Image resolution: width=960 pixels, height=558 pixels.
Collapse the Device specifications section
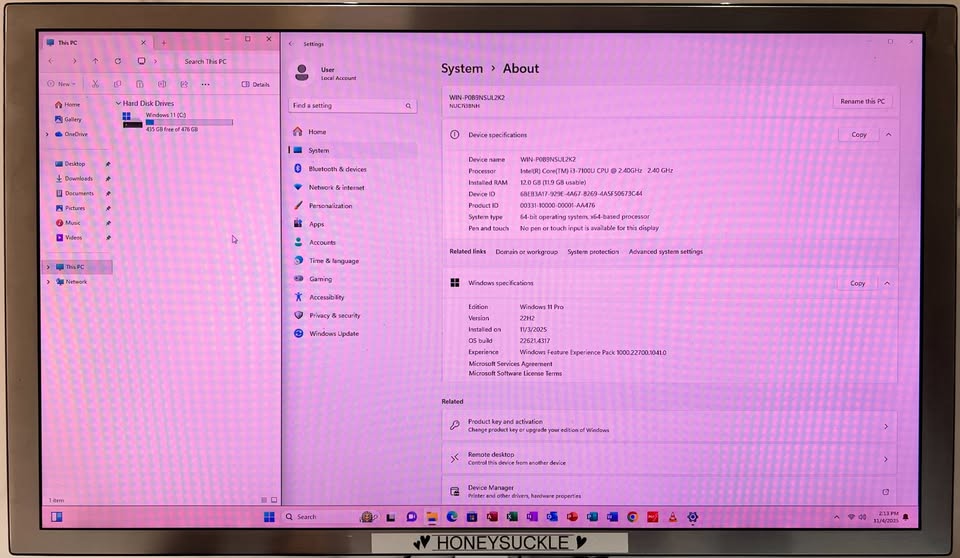[888, 134]
